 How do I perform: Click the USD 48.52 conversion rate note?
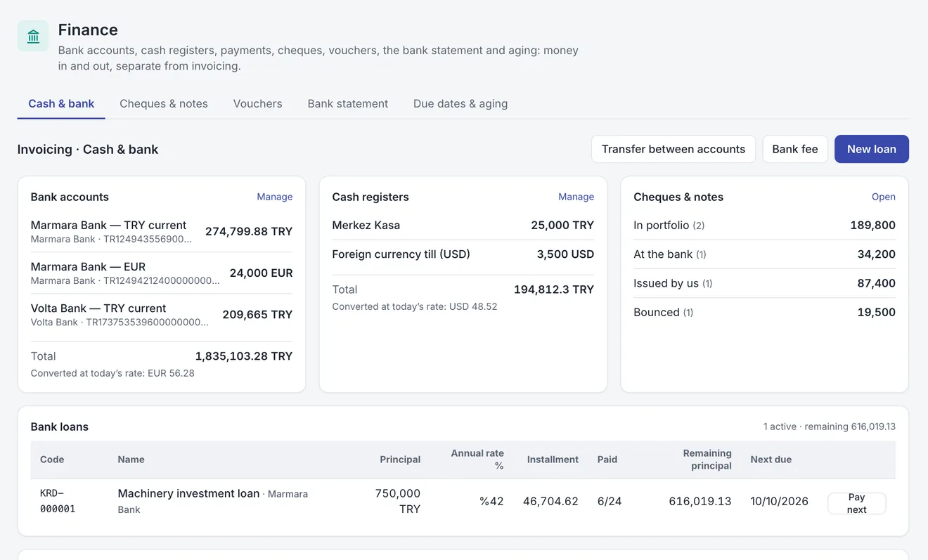(415, 306)
